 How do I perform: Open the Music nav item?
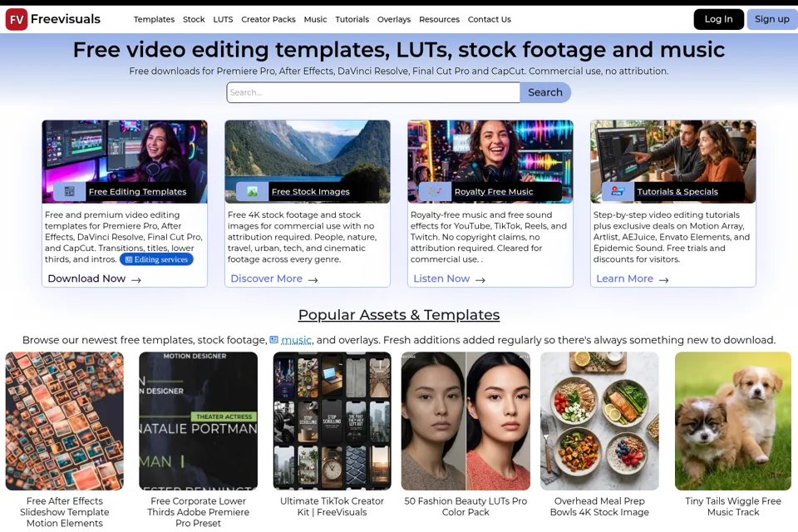[316, 19]
